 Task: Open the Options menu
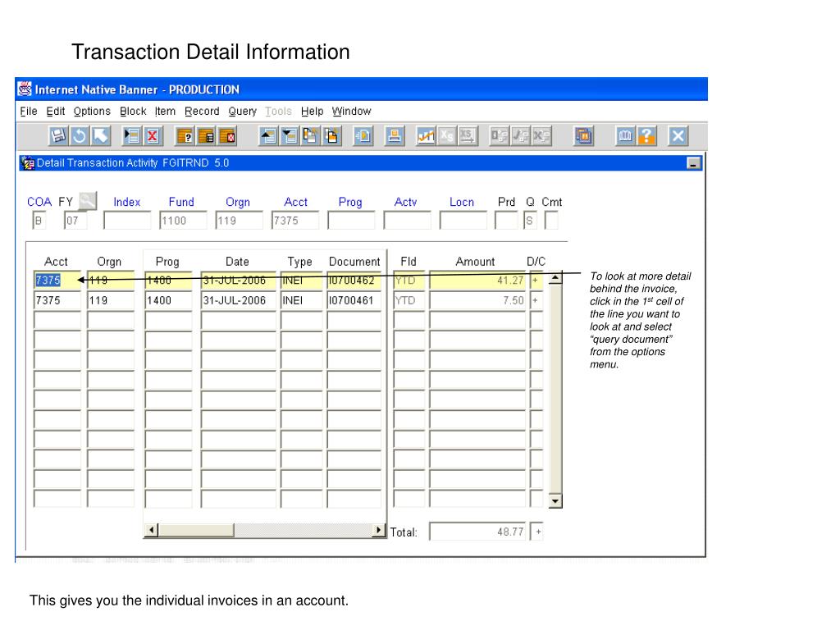92,111
